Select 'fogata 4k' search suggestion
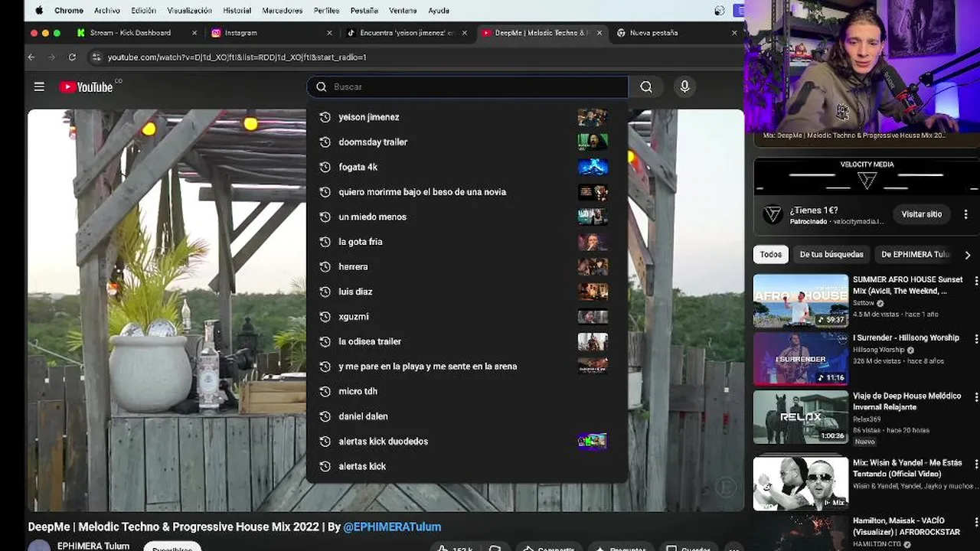 (x=466, y=167)
